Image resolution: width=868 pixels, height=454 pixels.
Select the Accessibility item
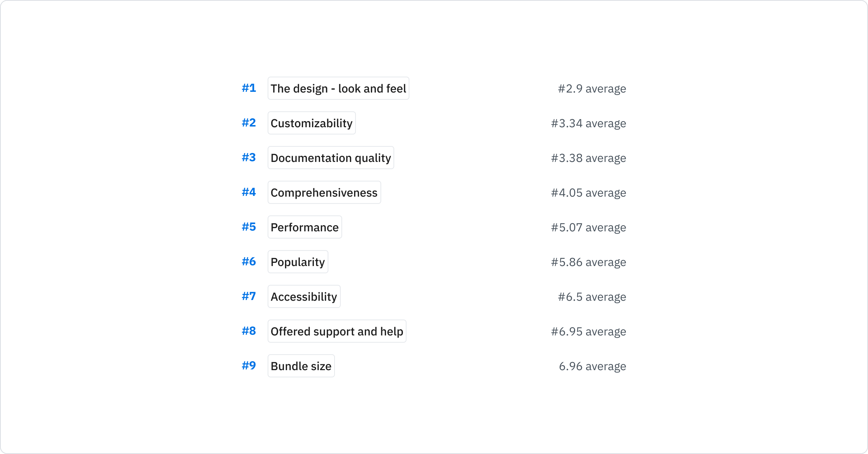pyautogui.click(x=304, y=296)
